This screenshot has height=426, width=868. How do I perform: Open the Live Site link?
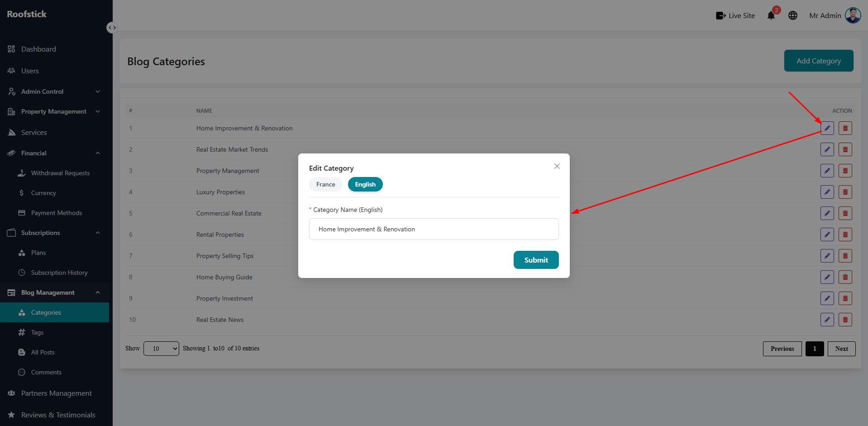pyautogui.click(x=735, y=15)
